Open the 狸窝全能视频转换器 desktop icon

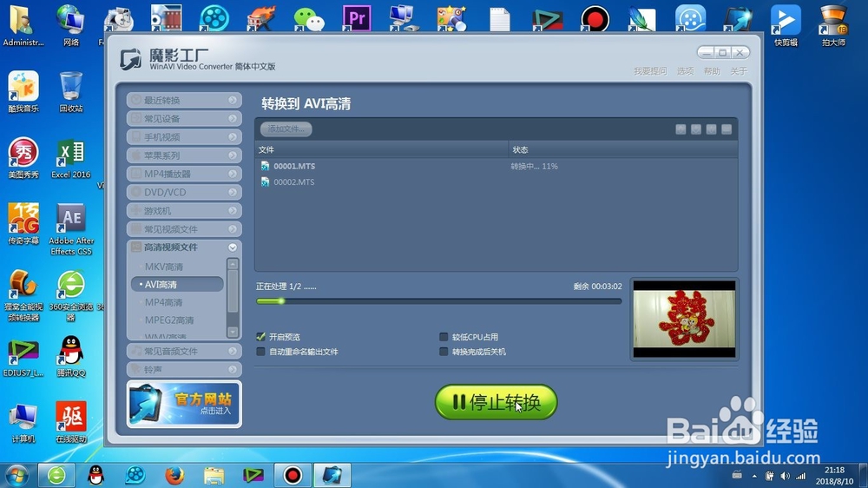click(23, 295)
